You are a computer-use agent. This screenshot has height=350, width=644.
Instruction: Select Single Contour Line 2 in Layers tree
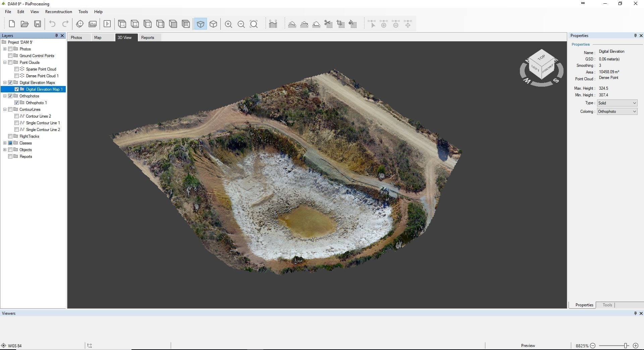pos(43,130)
